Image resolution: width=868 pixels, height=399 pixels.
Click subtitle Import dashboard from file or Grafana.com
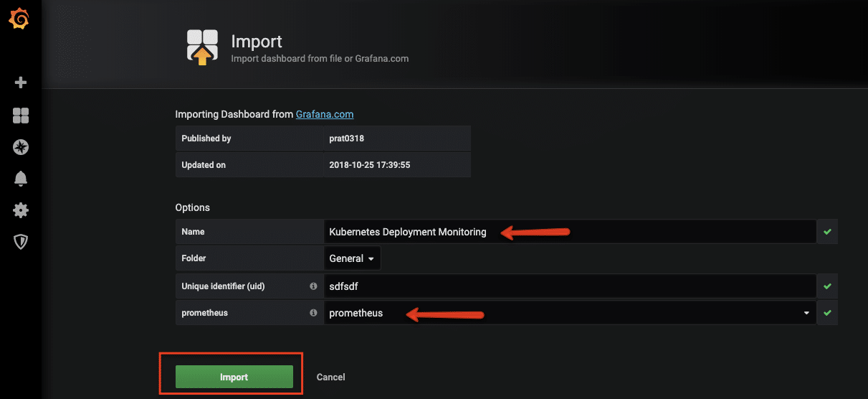pyautogui.click(x=320, y=58)
